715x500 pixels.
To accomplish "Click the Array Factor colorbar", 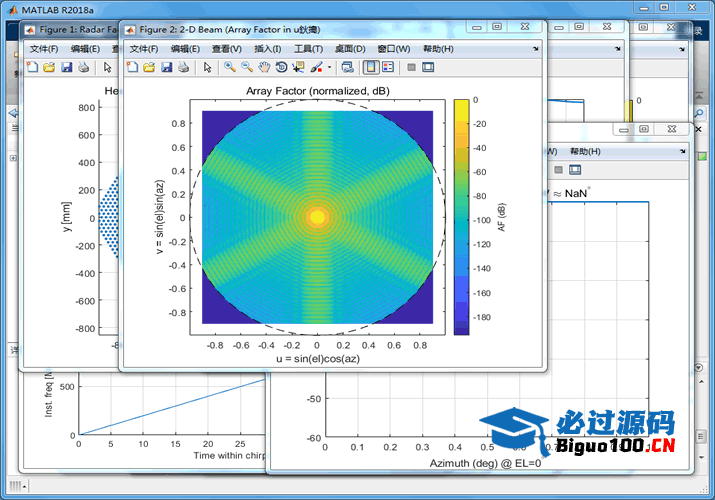I will pyautogui.click(x=461, y=217).
